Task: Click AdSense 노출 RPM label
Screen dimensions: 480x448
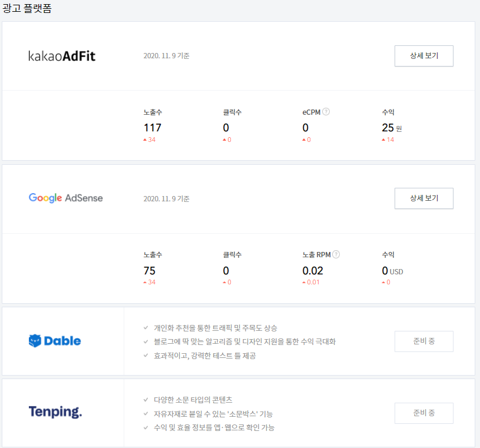Action: (x=316, y=254)
